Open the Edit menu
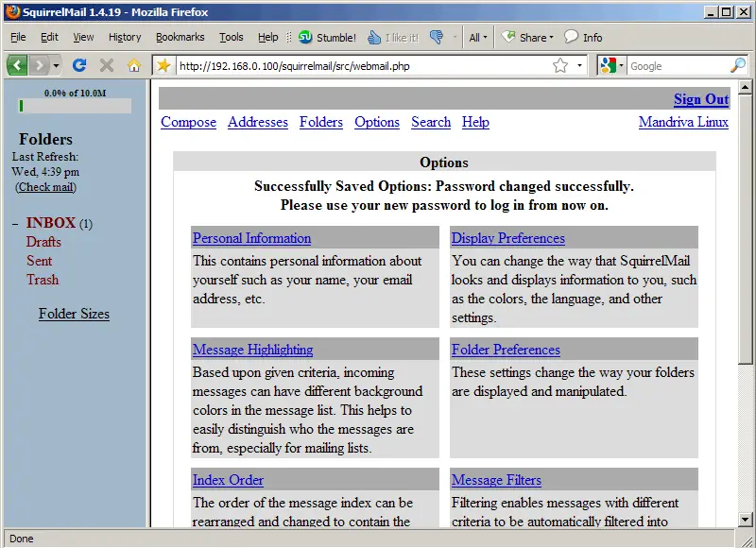The image size is (756, 548). pos(49,37)
